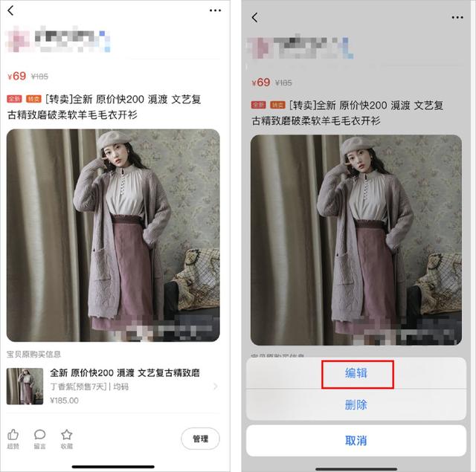476x472 pixels.
Task: Open the original purchase item thumbnail
Action: click(25, 387)
